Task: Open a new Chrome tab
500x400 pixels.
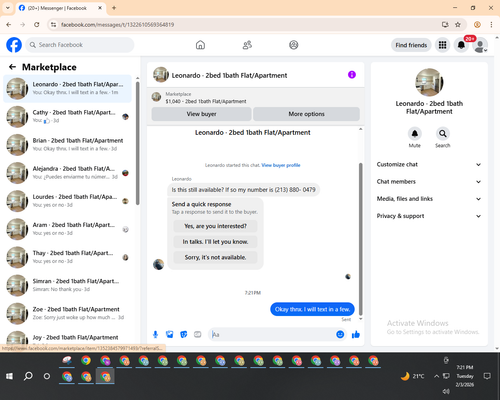Action: 114,8
